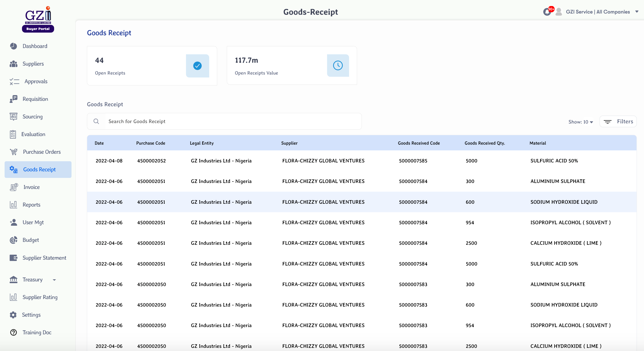Click the Open Receipts Value clock icon
The image size is (644, 351).
pyautogui.click(x=338, y=65)
